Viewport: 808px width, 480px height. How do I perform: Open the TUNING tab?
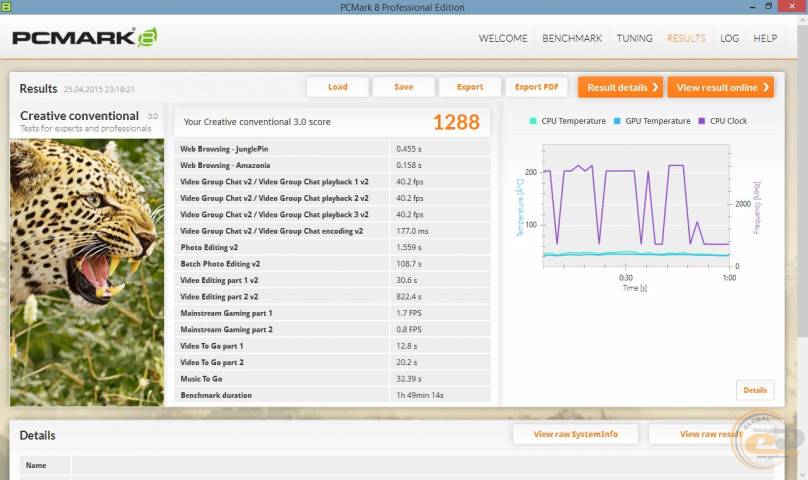point(634,38)
